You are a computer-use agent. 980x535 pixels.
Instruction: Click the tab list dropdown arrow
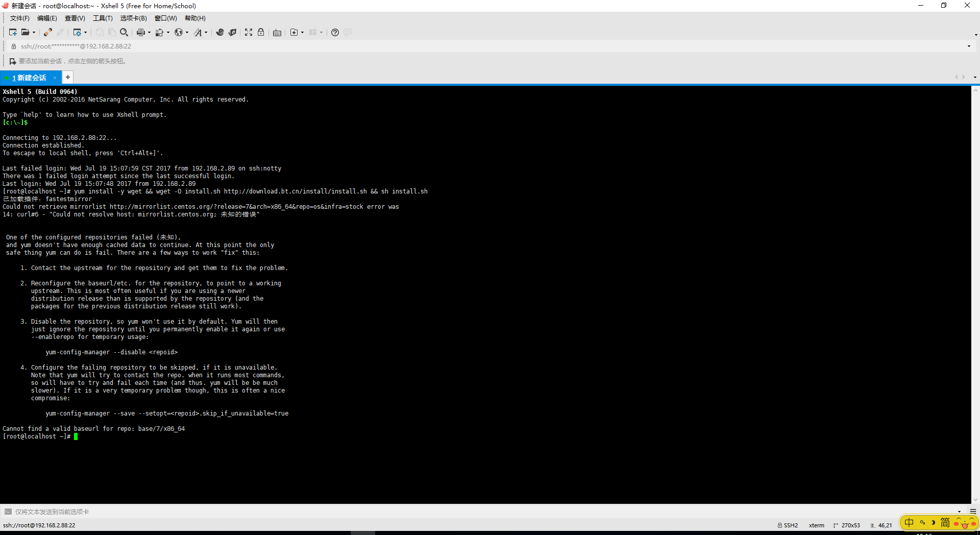pos(975,77)
